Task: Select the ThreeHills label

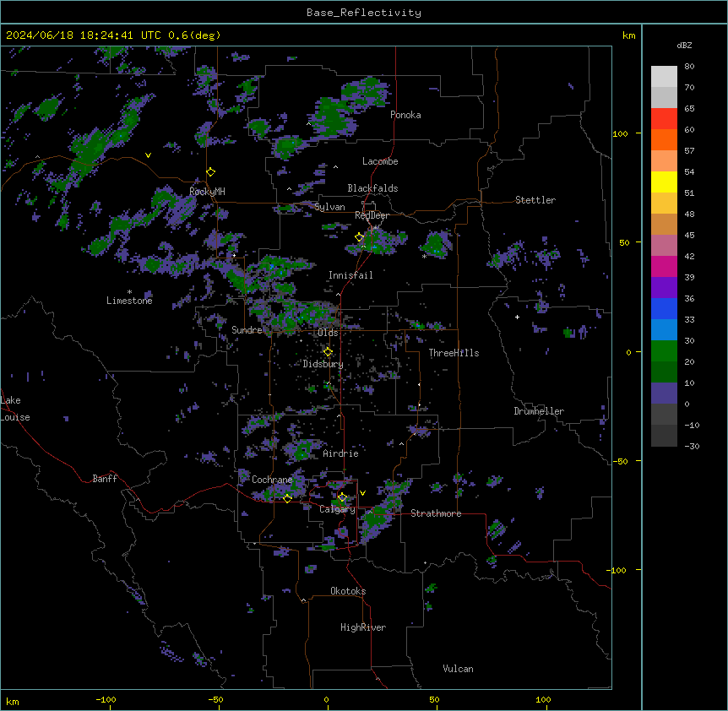Action: click(x=454, y=353)
